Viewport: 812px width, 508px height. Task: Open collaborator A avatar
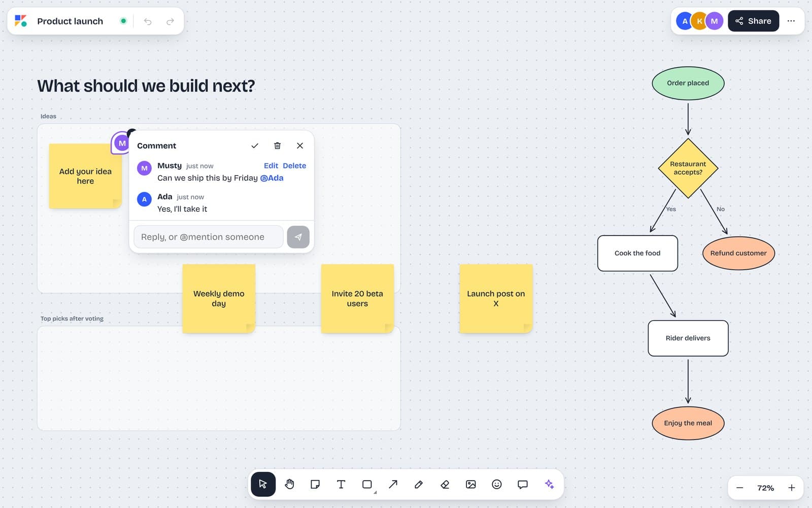(x=685, y=21)
